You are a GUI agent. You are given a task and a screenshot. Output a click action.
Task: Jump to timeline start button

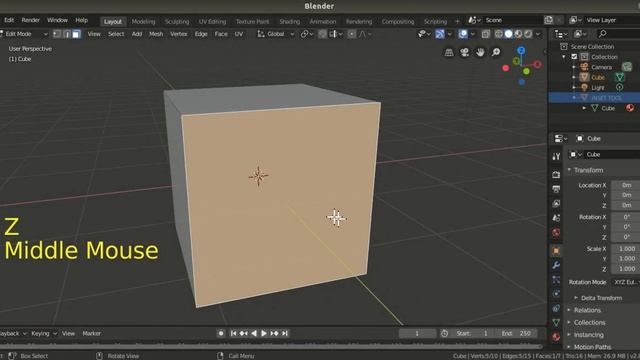(x=233, y=333)
